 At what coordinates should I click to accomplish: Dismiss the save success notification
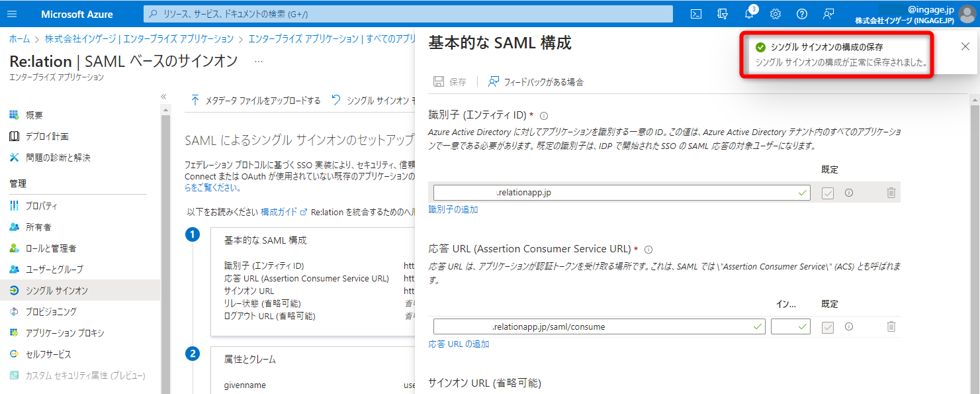click(965, 46)
